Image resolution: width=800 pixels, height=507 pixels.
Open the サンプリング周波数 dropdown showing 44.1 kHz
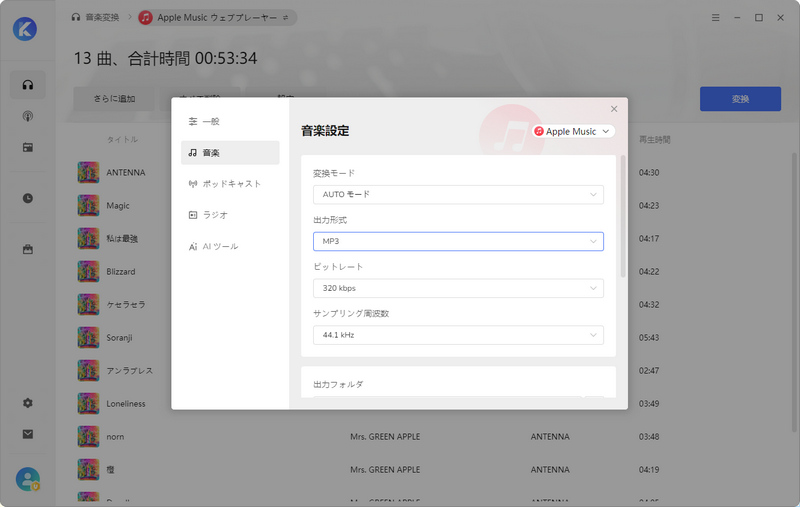(458, 335)
